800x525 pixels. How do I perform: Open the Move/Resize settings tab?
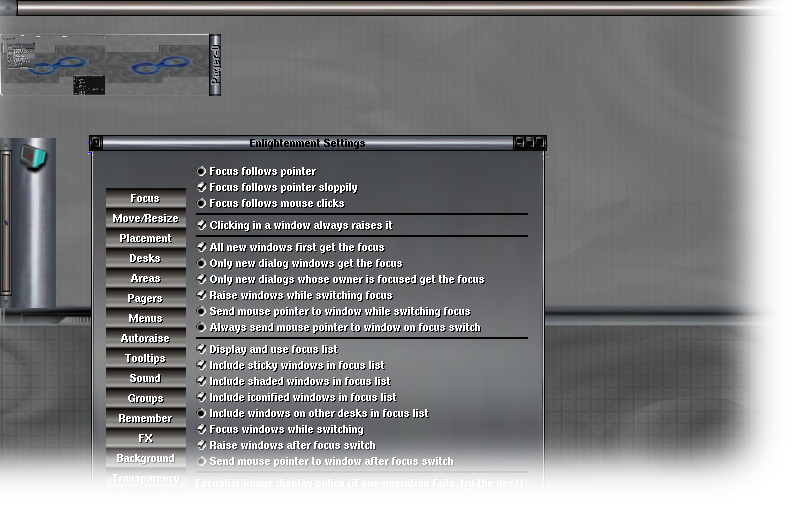145,218
